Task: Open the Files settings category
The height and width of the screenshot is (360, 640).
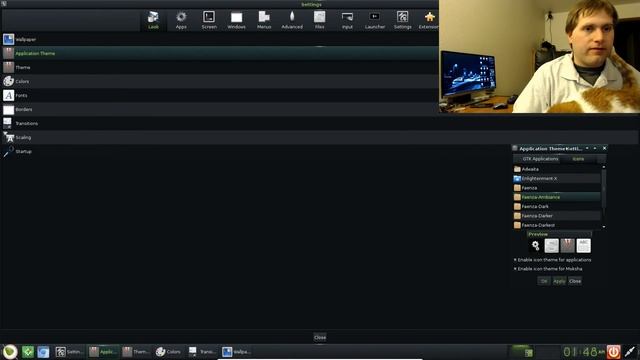Action: coord(320,20)
